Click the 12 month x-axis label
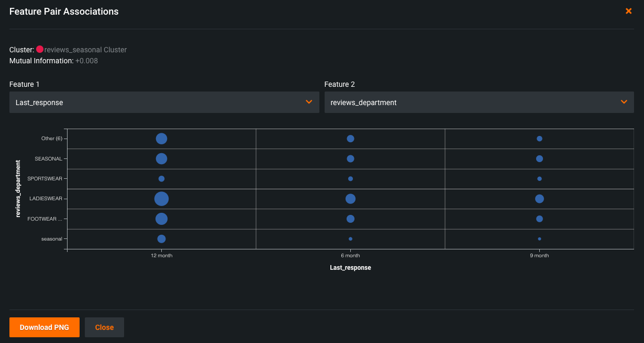 [161, 256]
